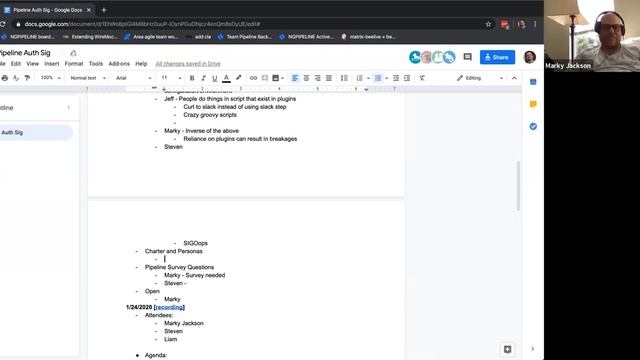This screenshot has height=360, width=640.
Task: Open the Arial font dropdown
Action: (x=133, y=78)
